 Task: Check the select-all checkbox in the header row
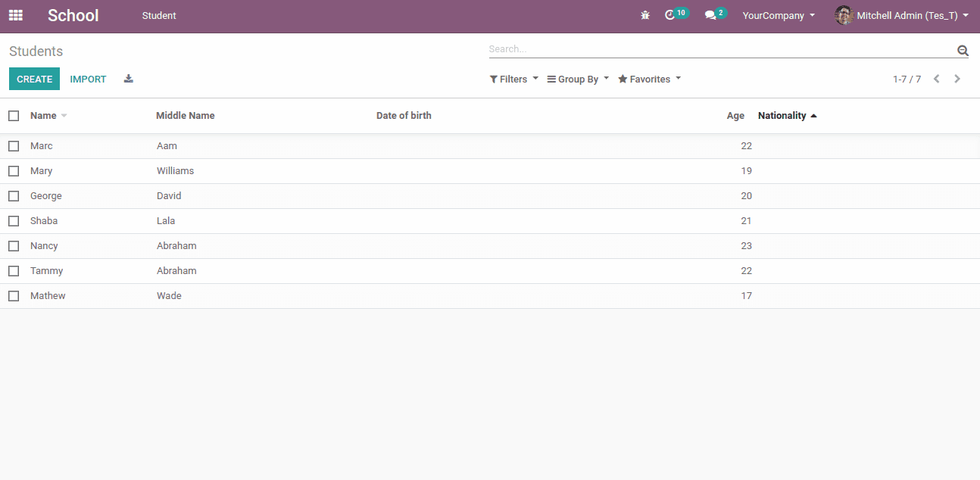[x=13, y=115]
